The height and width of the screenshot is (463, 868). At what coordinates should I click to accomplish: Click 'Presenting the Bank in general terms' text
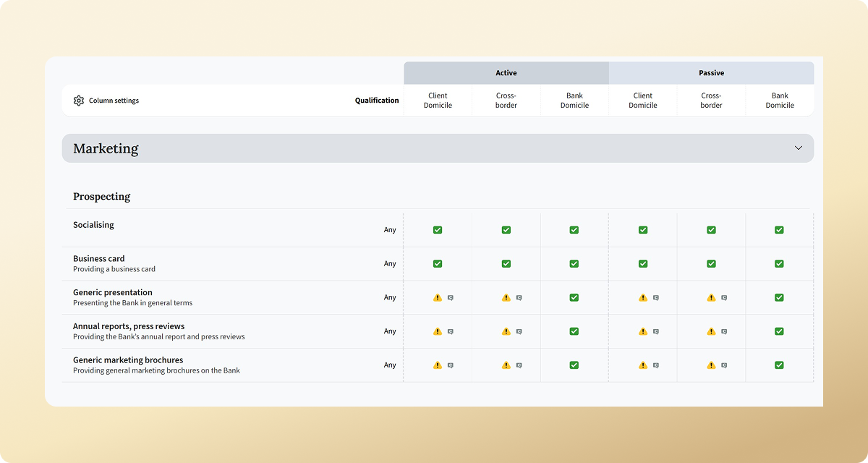[x=133, y=303]
